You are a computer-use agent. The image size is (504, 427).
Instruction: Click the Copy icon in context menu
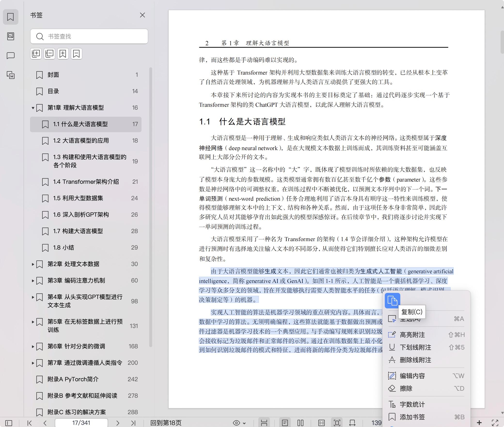(x=392, y=301)
